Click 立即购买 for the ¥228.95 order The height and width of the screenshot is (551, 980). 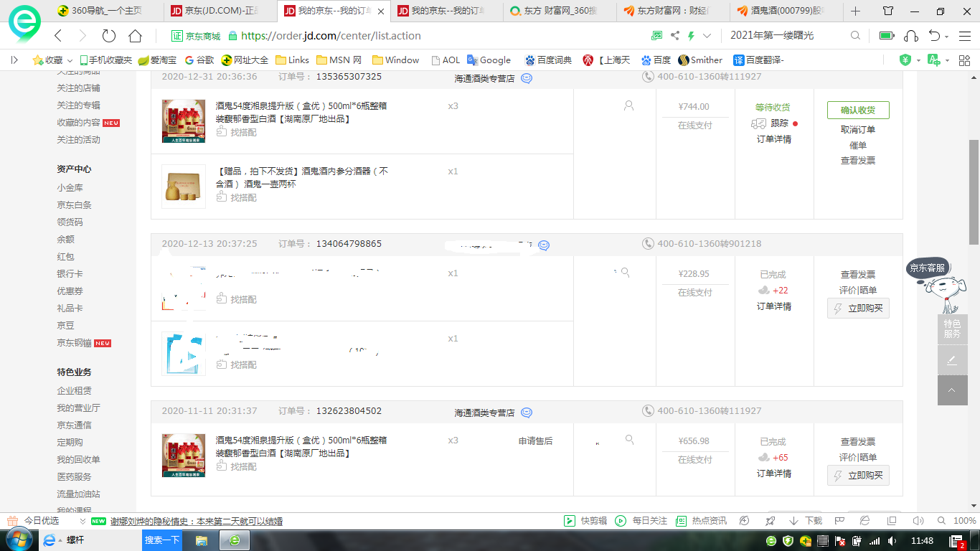coord(858,309)
